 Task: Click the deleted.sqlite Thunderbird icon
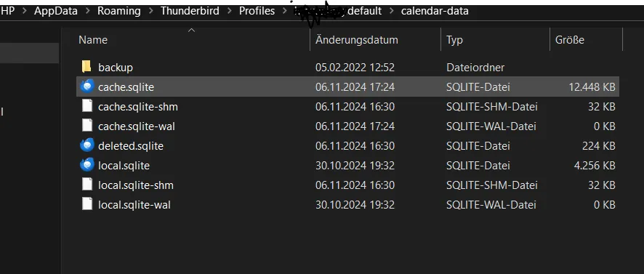click(86, 145)
